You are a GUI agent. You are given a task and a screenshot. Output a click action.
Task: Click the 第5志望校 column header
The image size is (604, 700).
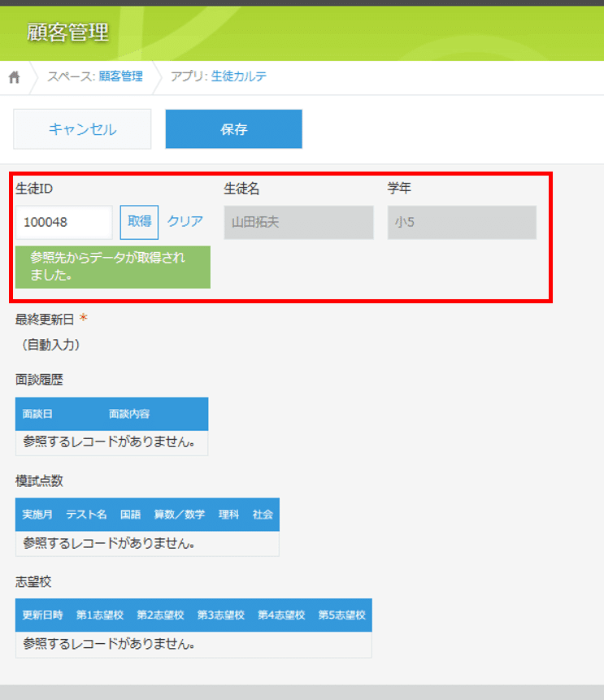(342, 615)
